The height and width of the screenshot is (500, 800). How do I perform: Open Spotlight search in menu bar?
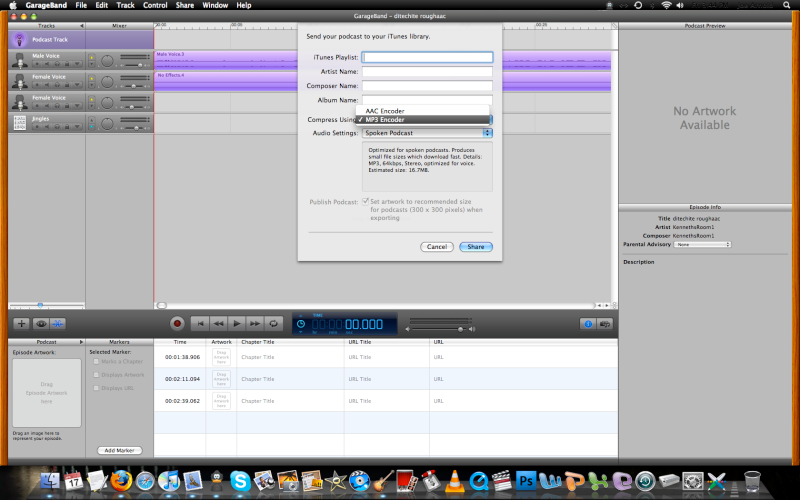[x=787, y=5]
